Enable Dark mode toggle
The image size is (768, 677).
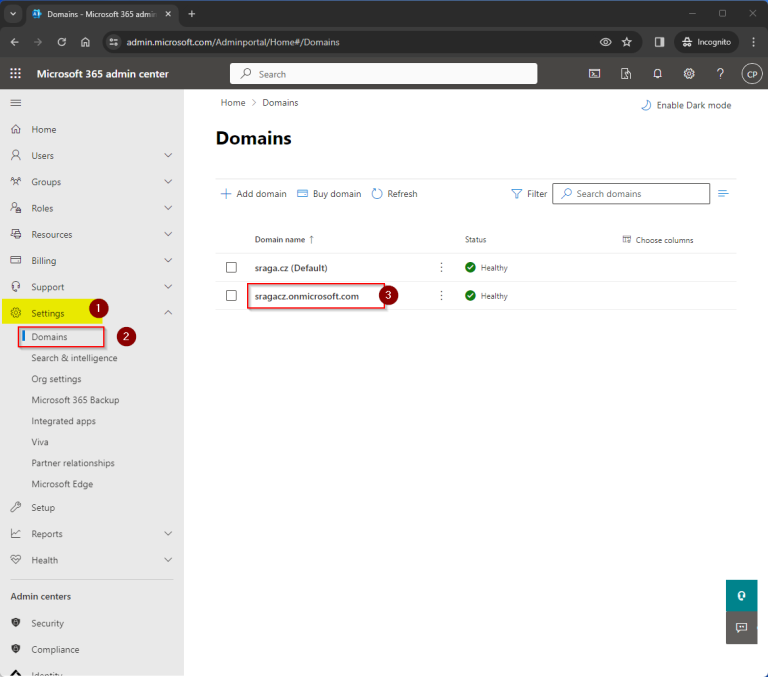686,105
